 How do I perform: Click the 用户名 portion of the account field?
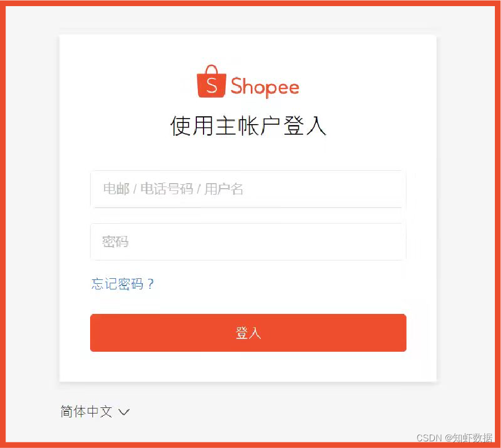click(x=224, y=189)
